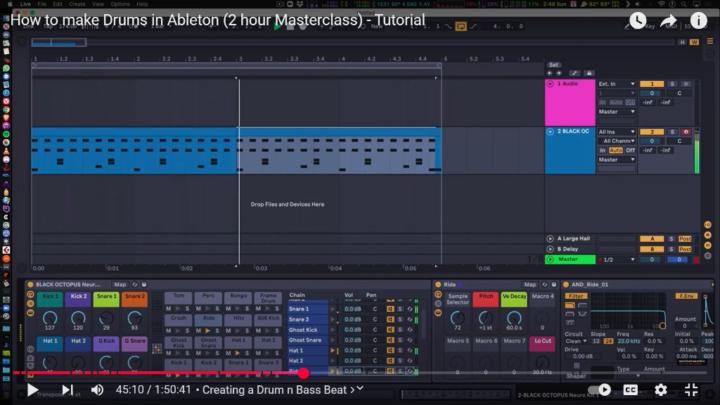This screenshot has height=405, width=720.
Task: Mute the video with the speaker icon
Action: (97, 390)
